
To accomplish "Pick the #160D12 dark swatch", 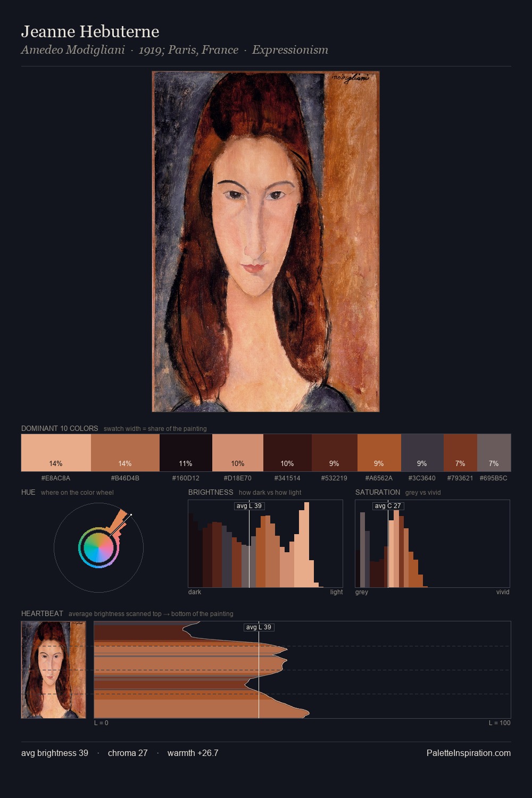I will click(186, 453).
